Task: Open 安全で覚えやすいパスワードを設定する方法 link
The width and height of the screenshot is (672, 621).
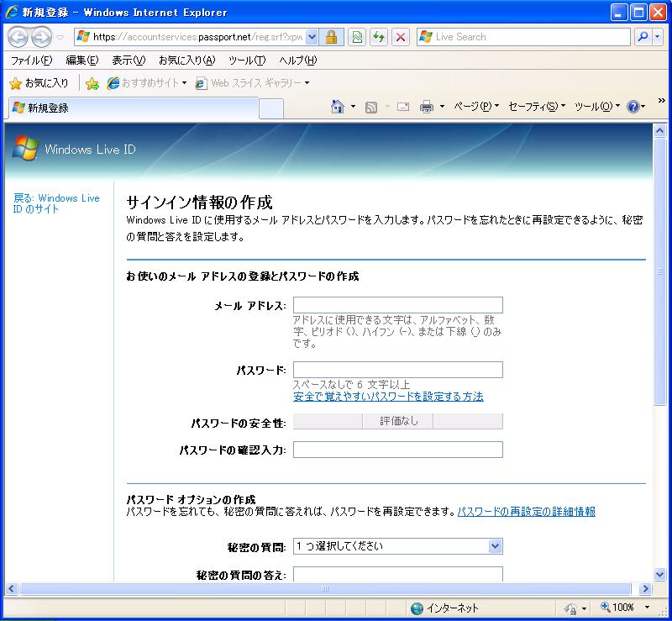Action: [x=388, y=397]
